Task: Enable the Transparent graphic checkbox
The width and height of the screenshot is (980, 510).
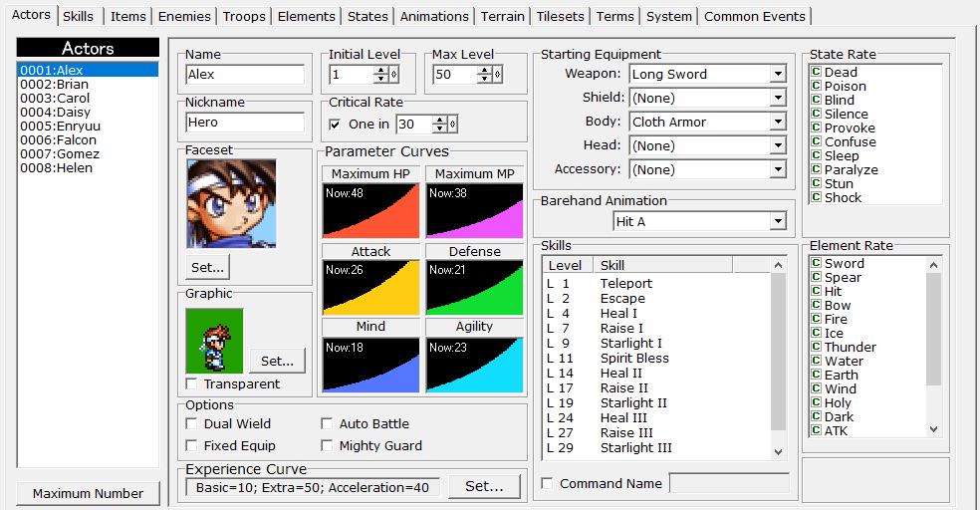Action: click(x=192, y=383)
